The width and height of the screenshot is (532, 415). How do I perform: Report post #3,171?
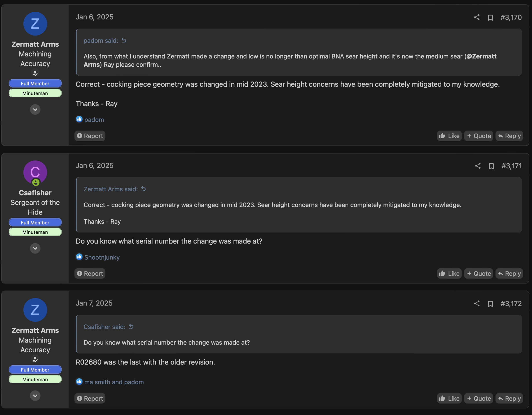point(90,274)
